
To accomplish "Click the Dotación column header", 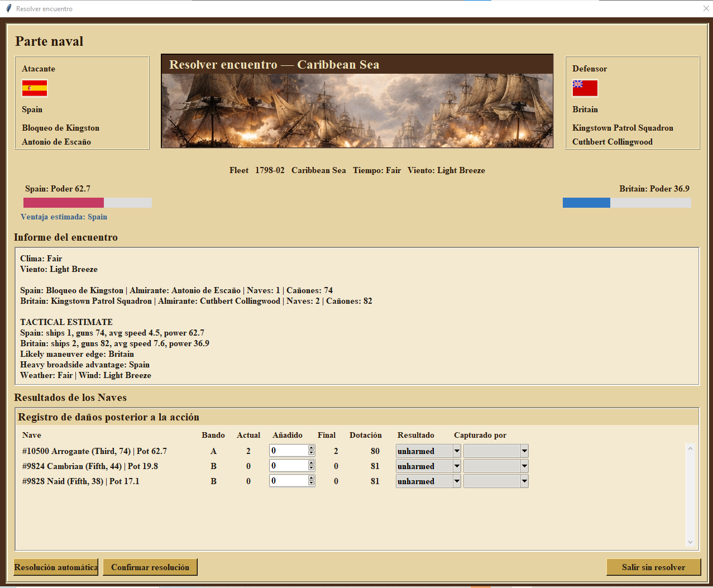I will click(x=366, y=436).
